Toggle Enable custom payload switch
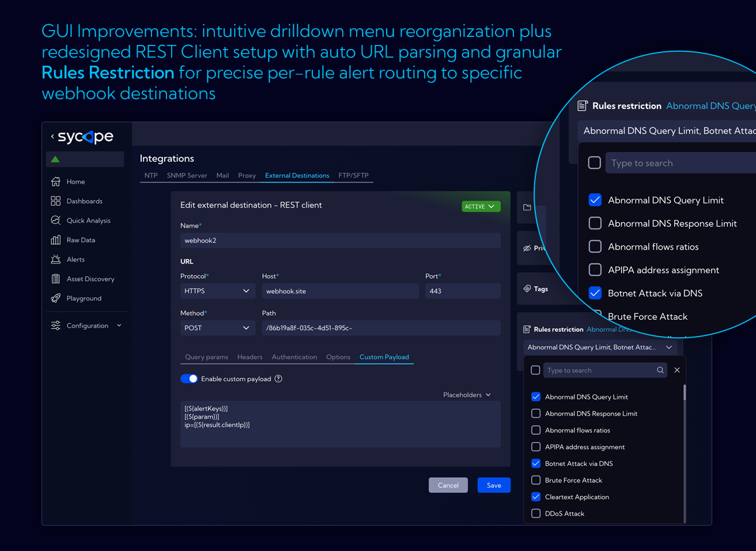Screen dimensions: 756x551 click(189, 379)
